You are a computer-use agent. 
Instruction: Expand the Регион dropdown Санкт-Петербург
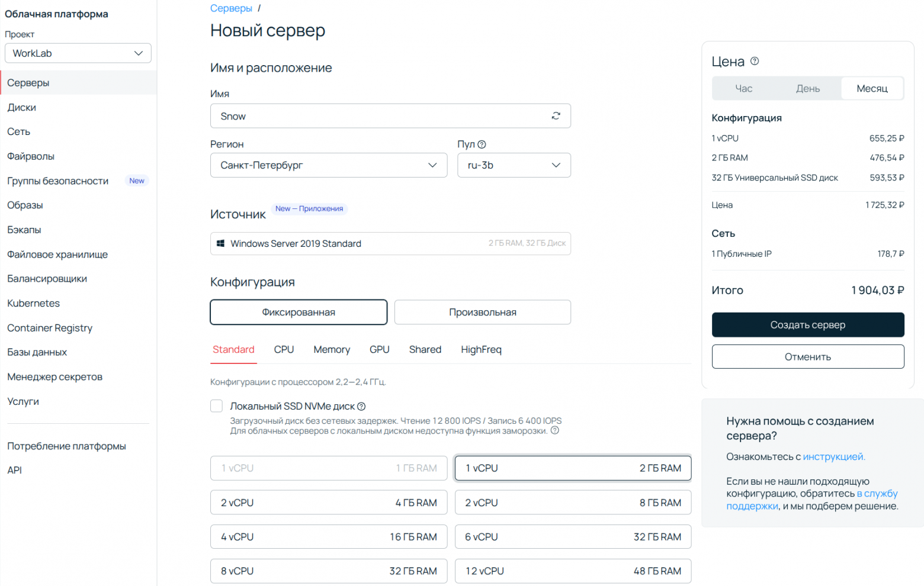coord(329,165)
